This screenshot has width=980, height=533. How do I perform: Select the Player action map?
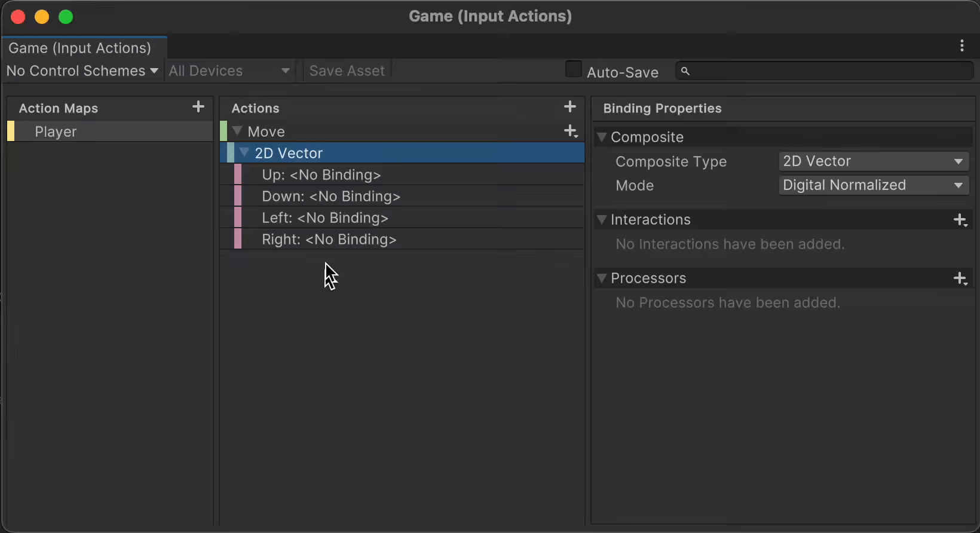point(110,131)
